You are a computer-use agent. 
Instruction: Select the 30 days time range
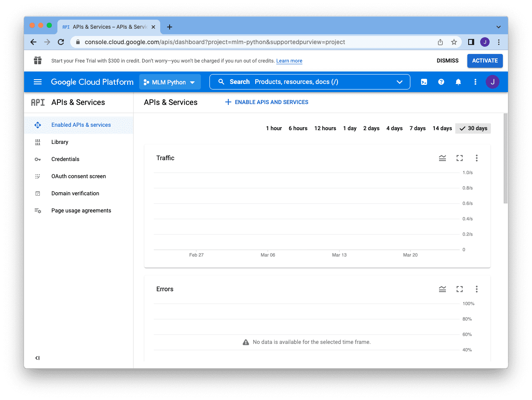tap(473, 128)
